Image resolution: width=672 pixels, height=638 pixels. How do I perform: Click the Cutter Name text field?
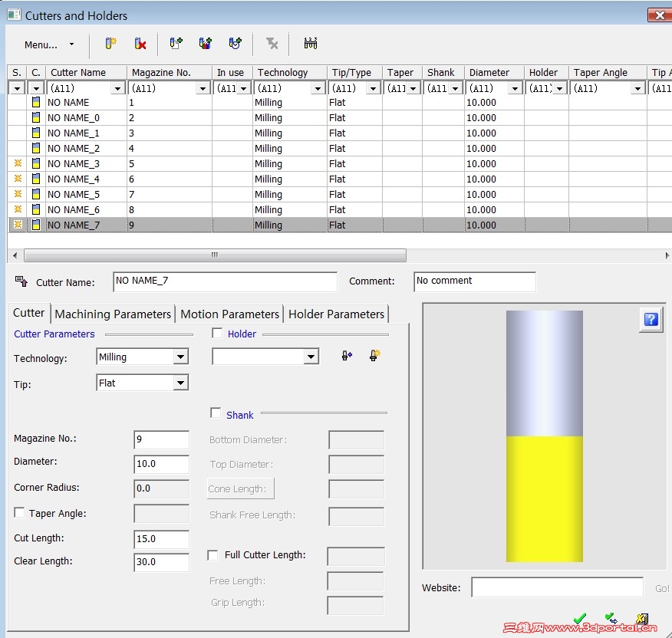pos(225,281)
